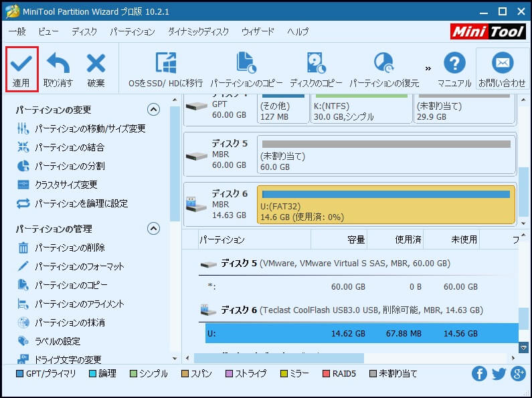The width and height of the screenshot is (532, 398).
Task: Click ディスク 6 Teclast CoolFlash header
Action: coord(342,310)
